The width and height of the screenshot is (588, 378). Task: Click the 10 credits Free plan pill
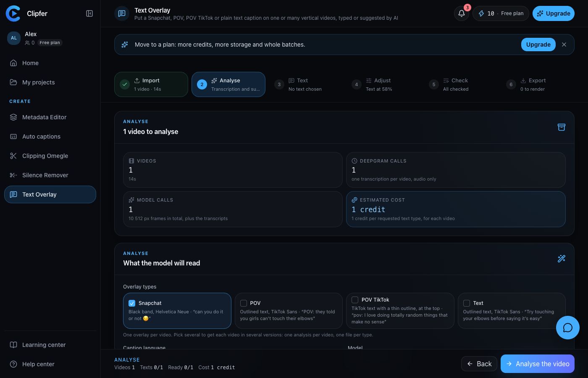(501, 13)
